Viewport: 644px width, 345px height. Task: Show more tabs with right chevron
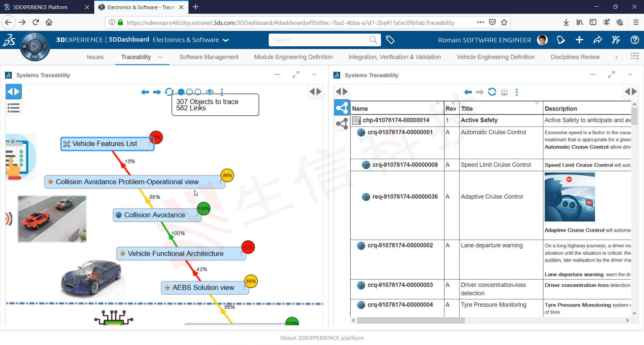[x=616, y=57]
